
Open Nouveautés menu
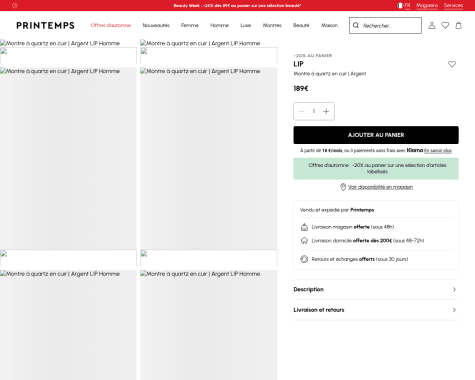(156, 25)
